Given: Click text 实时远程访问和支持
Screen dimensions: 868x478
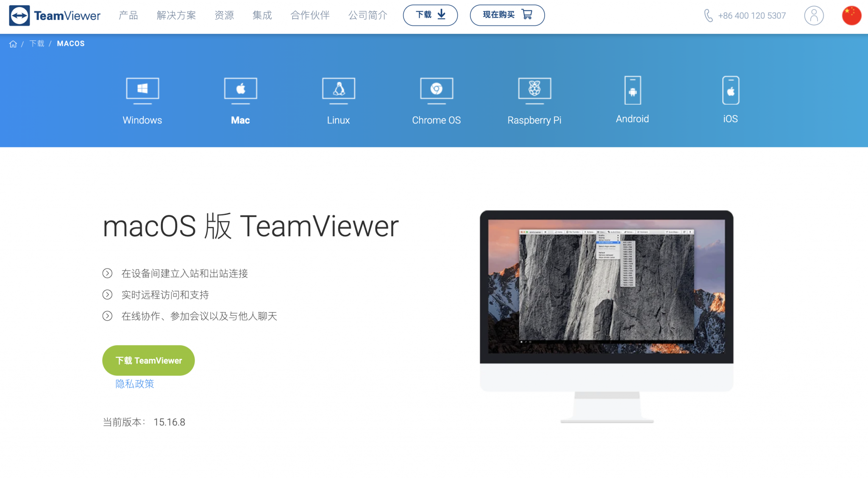Looking at the screenshot, I should point(165,295).
